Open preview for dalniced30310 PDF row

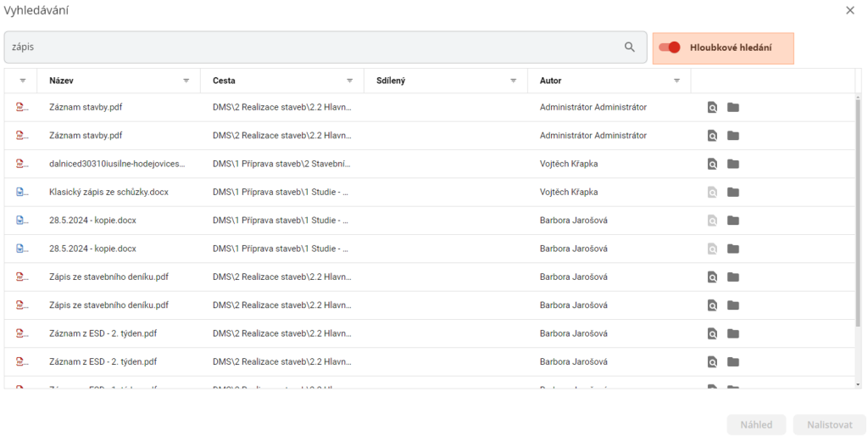tap(713, 164)
